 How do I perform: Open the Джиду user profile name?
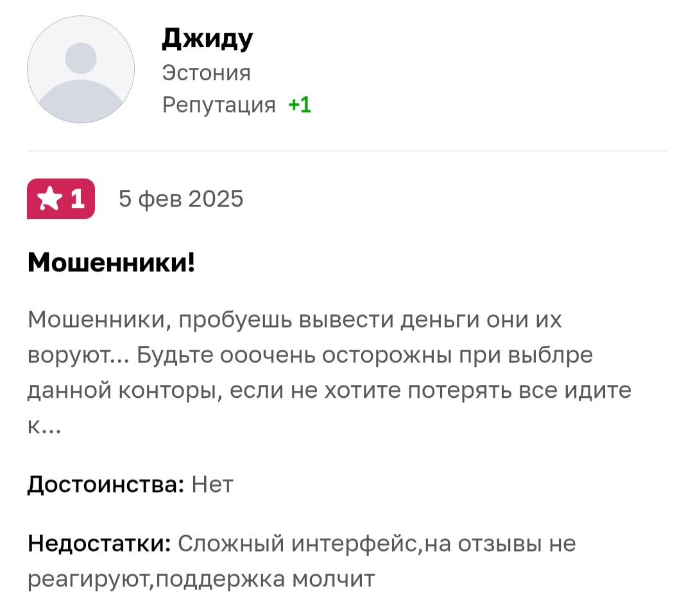click(207, 39)
